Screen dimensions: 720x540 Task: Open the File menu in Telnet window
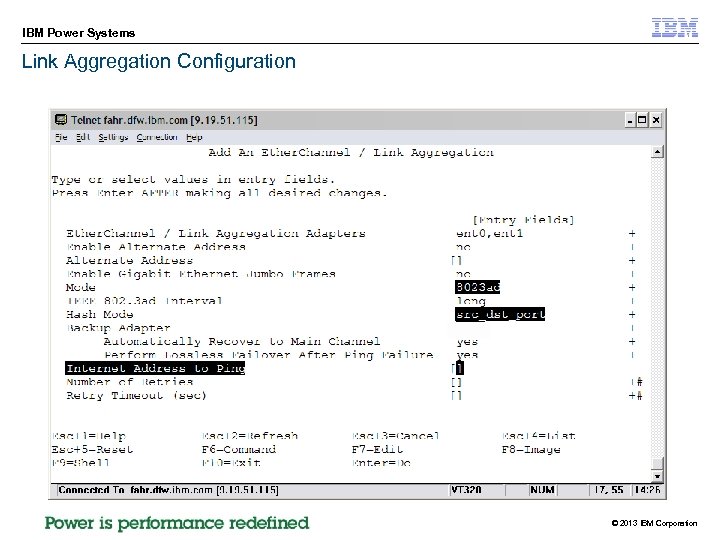coord(61,137)
